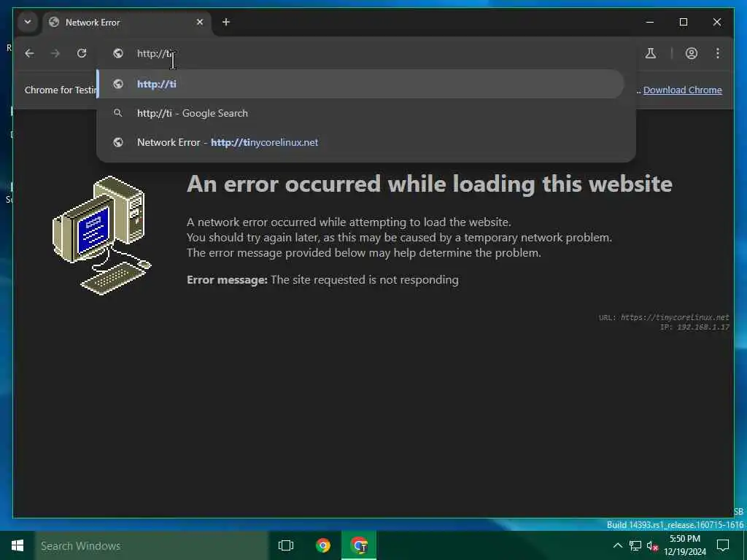Click the 'Chrome for Testing' infobar text
This screenshot has height=560, width=747.
(x=61, y=90)
